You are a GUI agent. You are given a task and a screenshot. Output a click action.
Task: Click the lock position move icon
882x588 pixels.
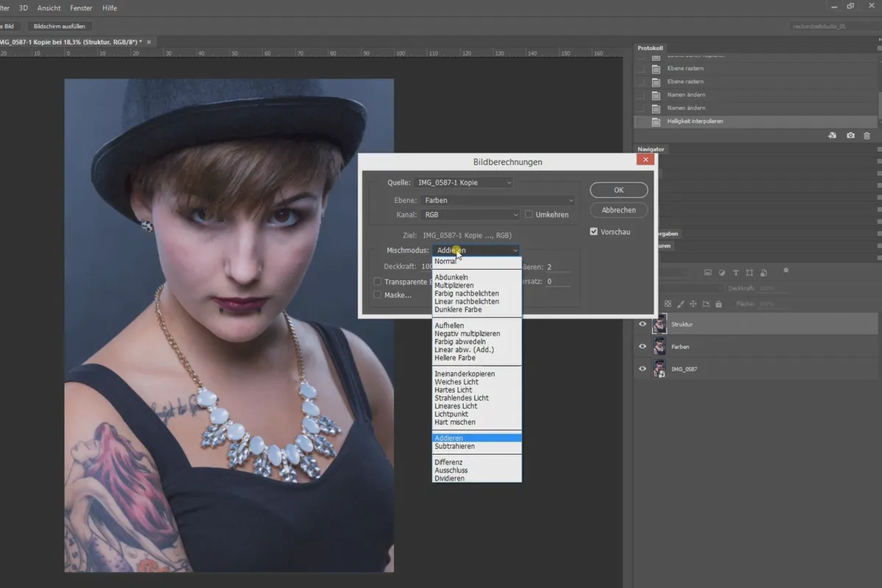point(693,304)
